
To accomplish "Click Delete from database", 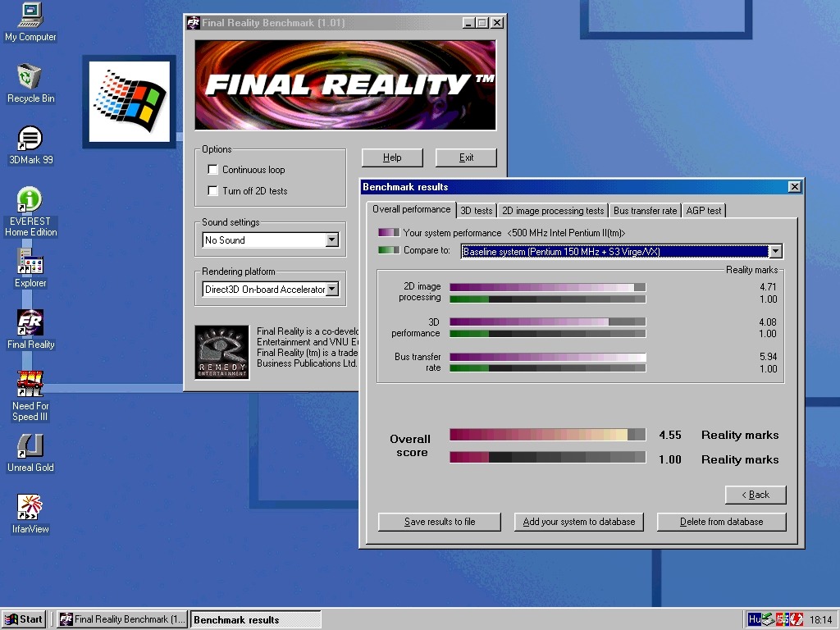I will click(722, 522).
